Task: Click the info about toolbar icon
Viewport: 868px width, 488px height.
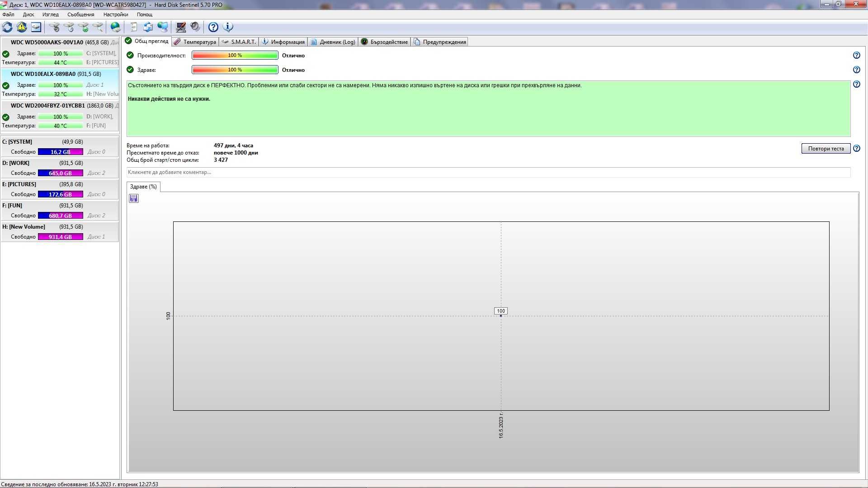Action: pyautogui.click(x=228, y=27)
